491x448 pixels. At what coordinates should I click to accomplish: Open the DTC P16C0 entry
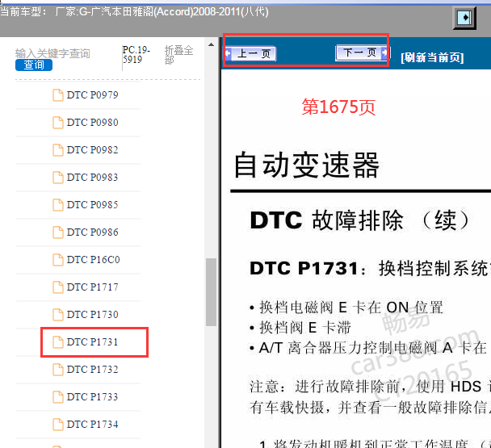(x=93, y=260)
